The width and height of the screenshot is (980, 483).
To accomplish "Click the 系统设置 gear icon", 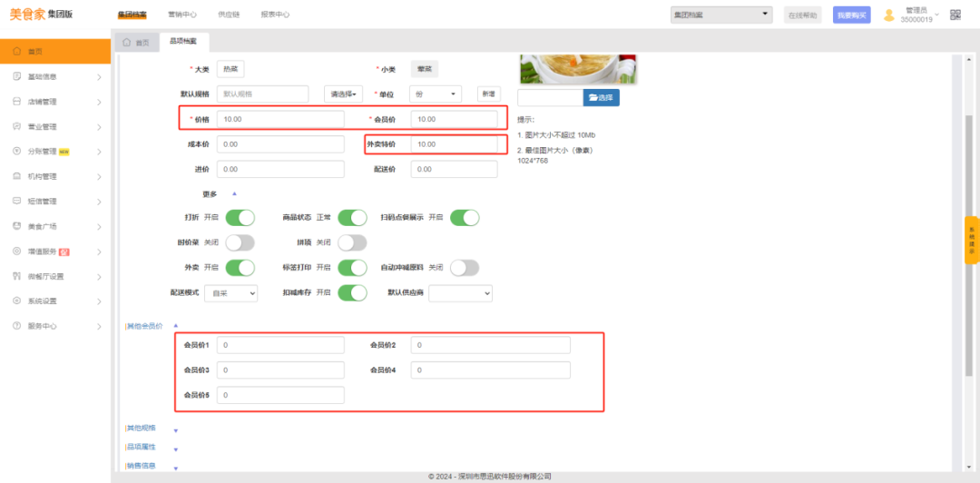I will [17, 301].
